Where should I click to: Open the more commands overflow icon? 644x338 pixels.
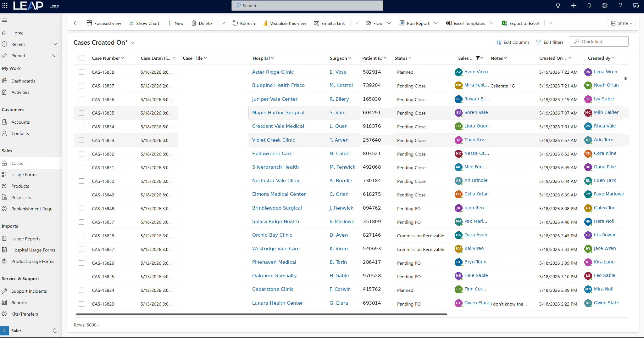(x=563, y=23)
